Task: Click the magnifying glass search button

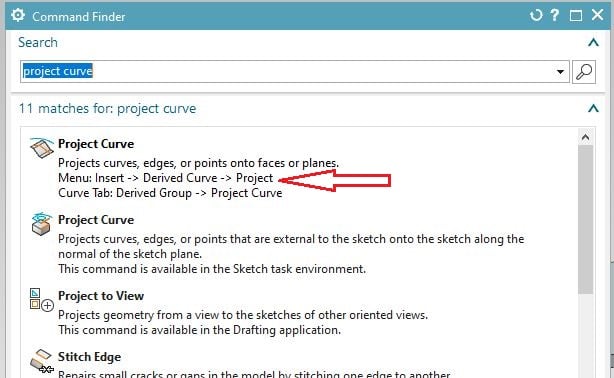Action: point(584,72)
